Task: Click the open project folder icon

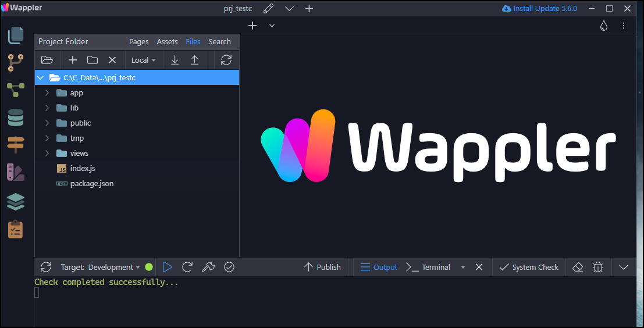Action: (47, 60)
